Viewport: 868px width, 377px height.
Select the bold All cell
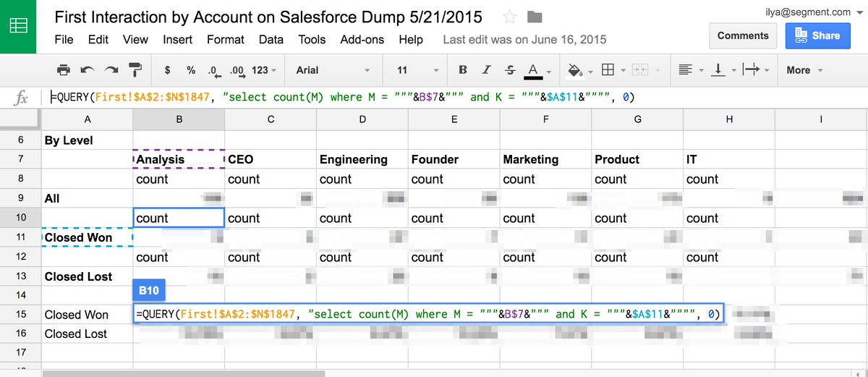point(87,198)
